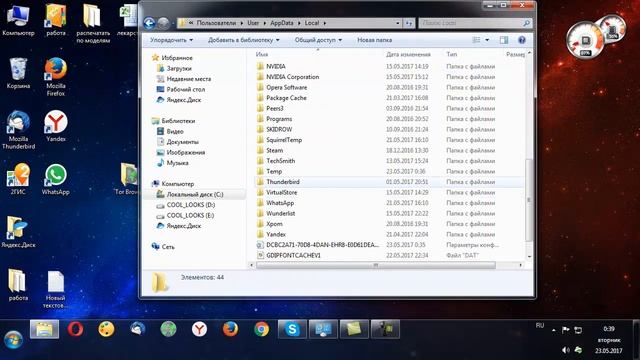Select the WhatsApp folder in file list
The image size is (640, 360).
[x=280, y=203]
